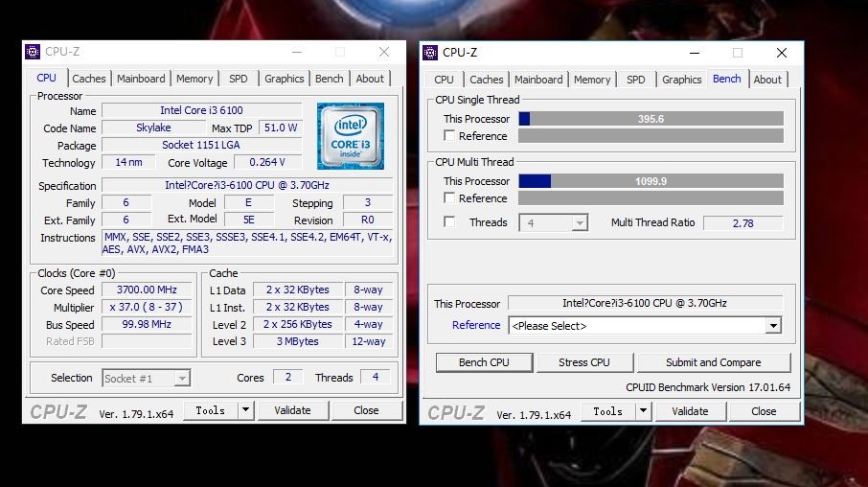Viewport: 868px width, 487px height.
Task: Open the Threads count dropdown
Action: click(580, 223)
